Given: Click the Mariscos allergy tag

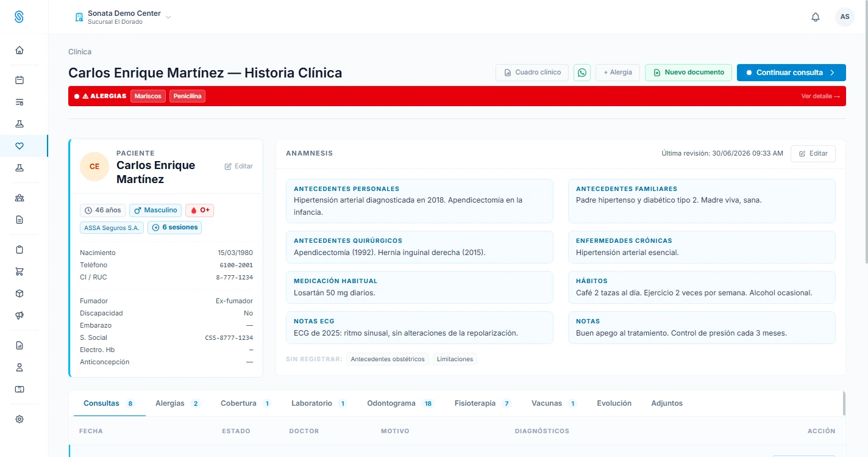Looking at the screenshot, I should [x=148, y=96].
